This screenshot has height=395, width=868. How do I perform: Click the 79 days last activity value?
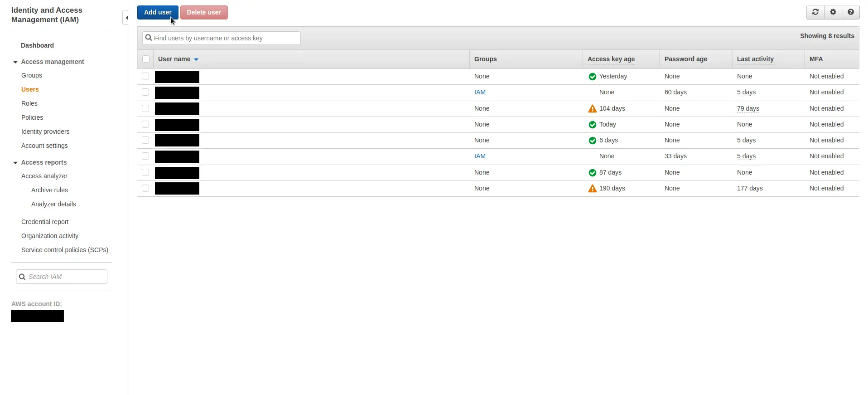(748, 108)
